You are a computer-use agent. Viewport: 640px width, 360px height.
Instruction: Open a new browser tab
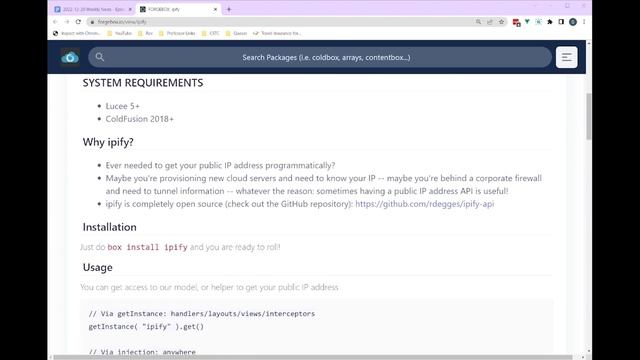coord(229,9)
